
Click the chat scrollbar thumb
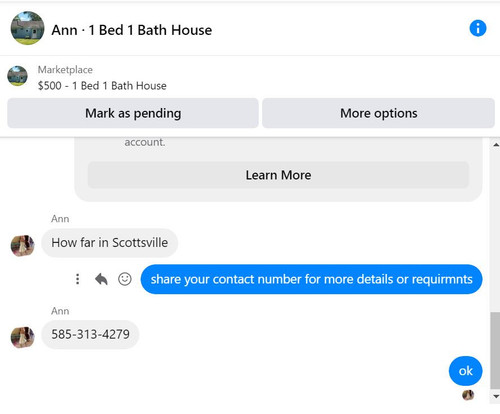click(496, 350)
